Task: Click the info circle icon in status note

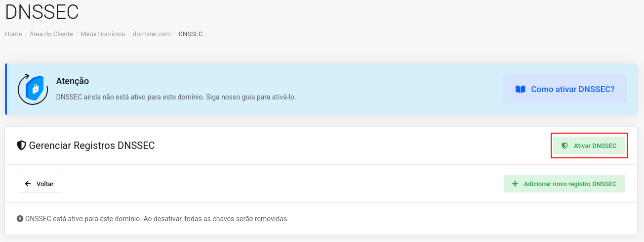Action: click(x=20, y=218)
